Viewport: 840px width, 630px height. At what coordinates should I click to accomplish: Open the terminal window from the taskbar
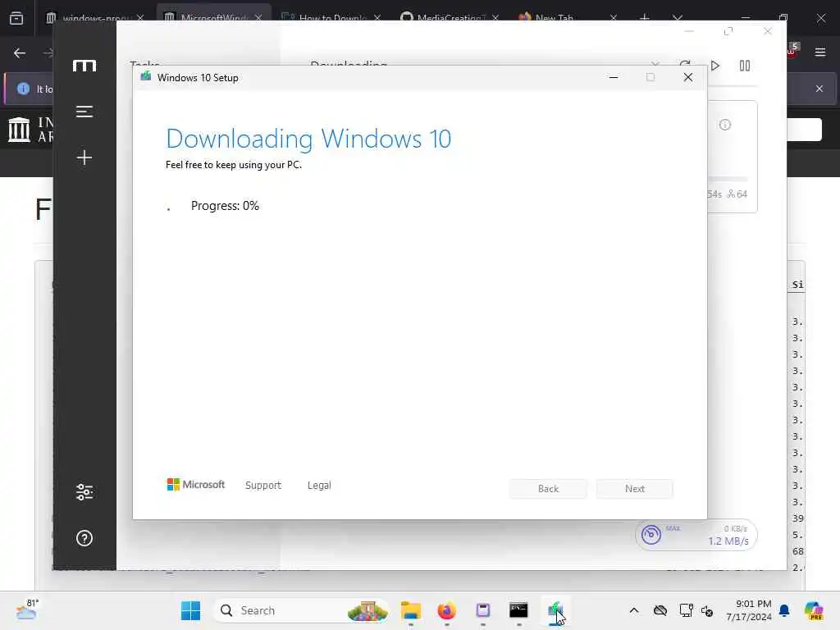(518, 610)
